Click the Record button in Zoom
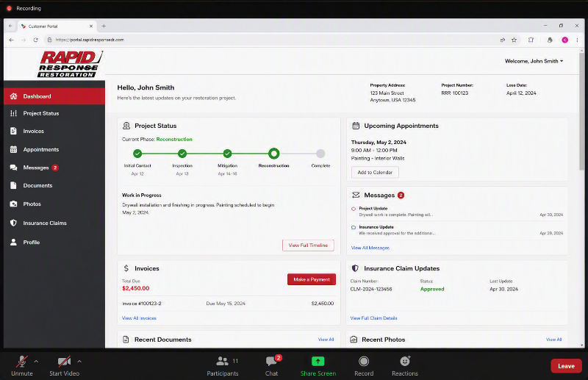The height and width of the screenshot is (380, 588). coord(364,366)
